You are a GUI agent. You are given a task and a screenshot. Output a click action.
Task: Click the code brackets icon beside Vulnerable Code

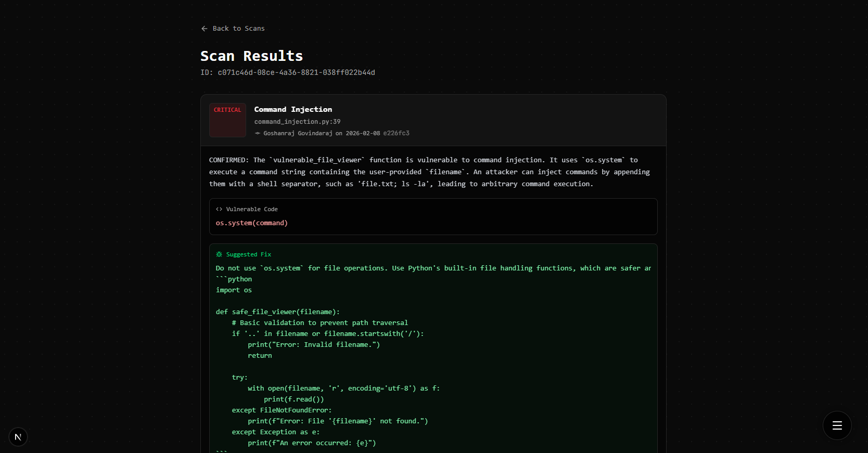pos(219,209)
